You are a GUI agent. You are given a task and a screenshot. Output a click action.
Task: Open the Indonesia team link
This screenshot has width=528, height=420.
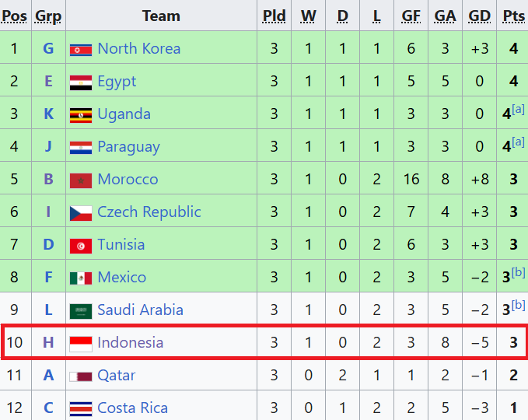coord(131,342)
